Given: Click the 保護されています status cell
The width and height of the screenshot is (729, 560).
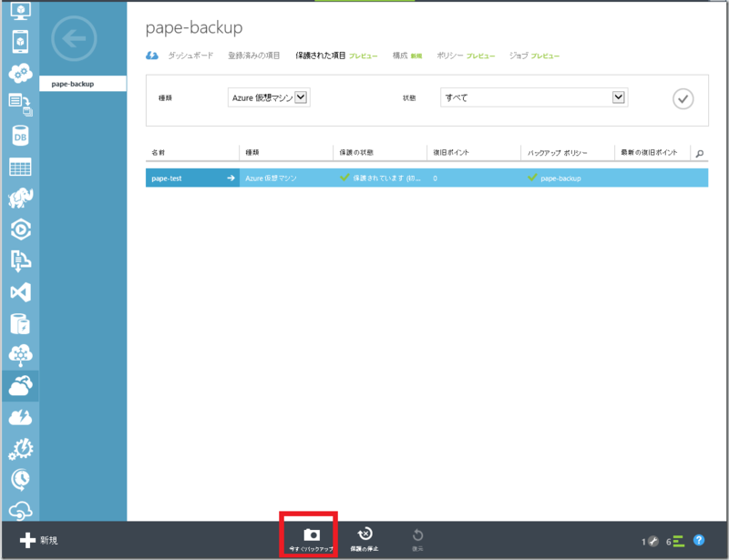Looking at the screenshot, I should pyautogui.click(x=380, y=178).
